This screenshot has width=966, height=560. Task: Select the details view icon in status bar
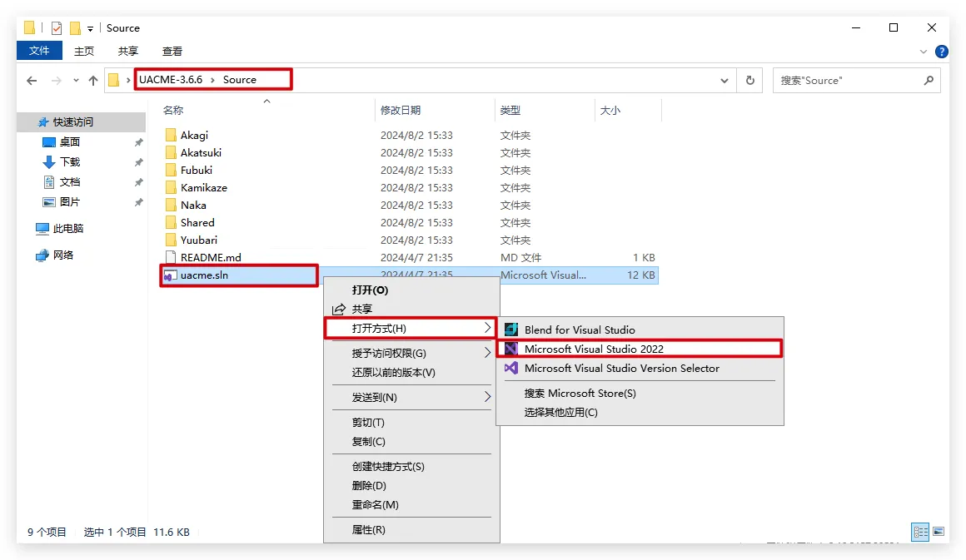(x=920, y=532)
